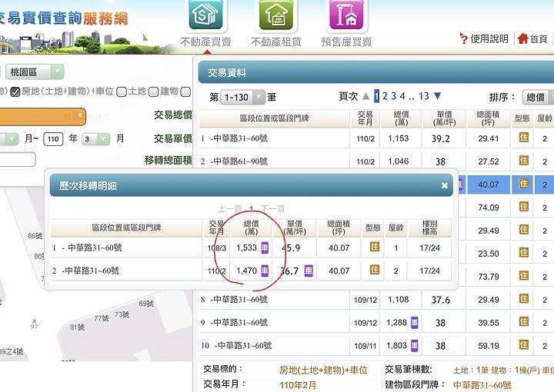
Task: Open the orange highlighted dropdown selector
Action: coord(42,117)
